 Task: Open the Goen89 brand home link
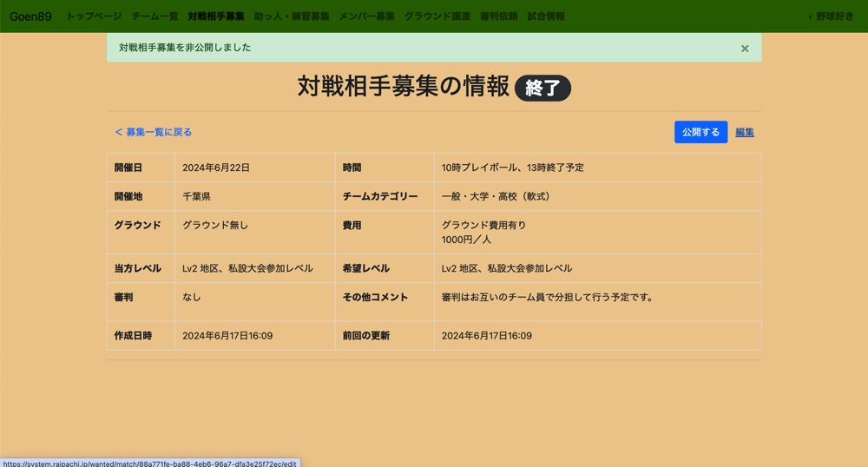tap(30, 16)
